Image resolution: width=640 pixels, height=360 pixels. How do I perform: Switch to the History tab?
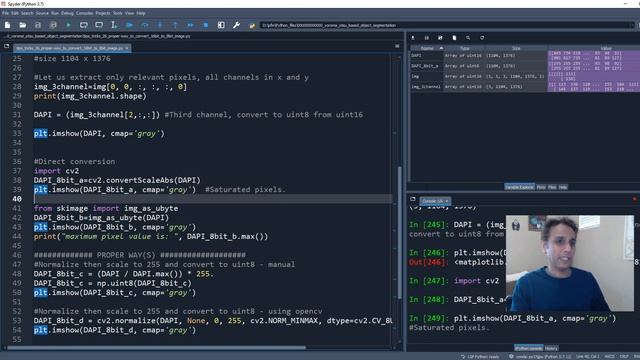point(551,348)
